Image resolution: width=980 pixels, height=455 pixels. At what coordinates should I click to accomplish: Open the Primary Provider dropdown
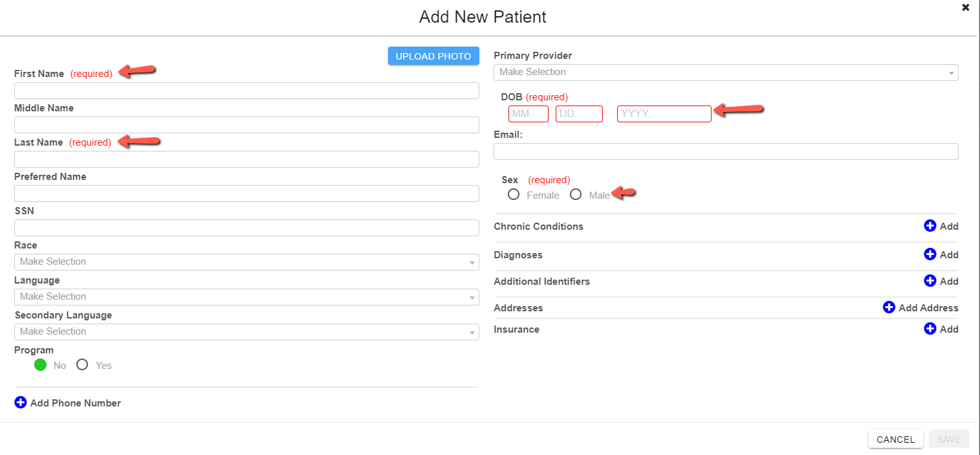click(726, 72)
